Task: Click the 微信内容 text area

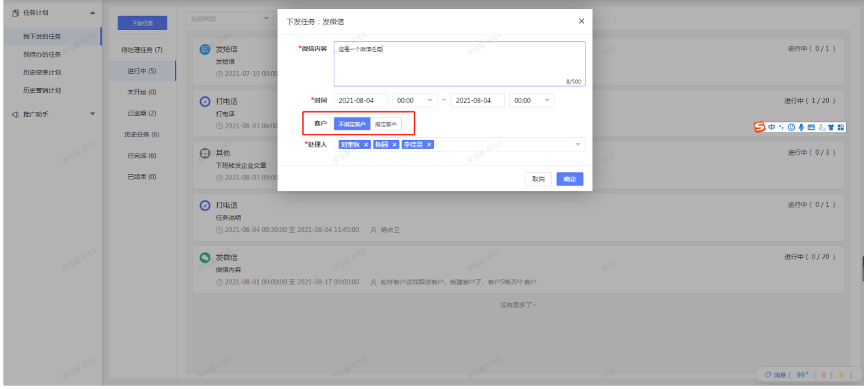Action: coord(460,64)
